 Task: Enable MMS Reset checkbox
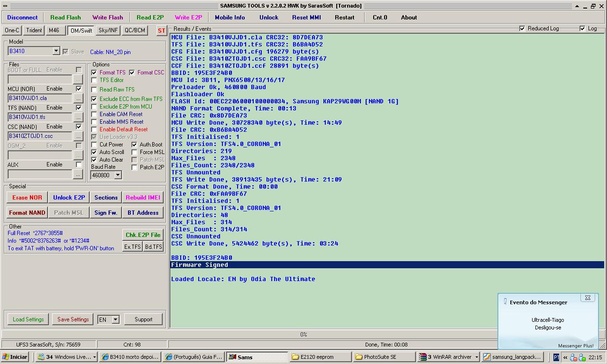[x=94, y=122]
